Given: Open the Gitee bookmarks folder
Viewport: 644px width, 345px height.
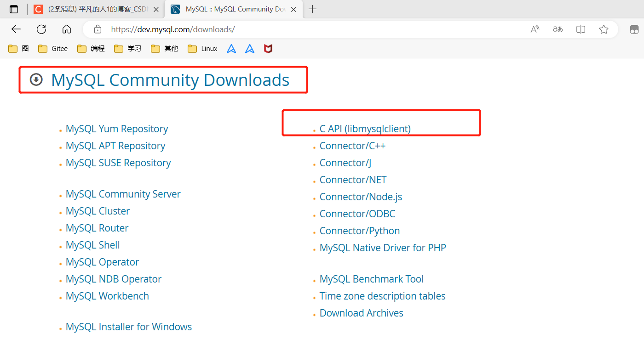Looking at the screenshot, I should 53,49.
